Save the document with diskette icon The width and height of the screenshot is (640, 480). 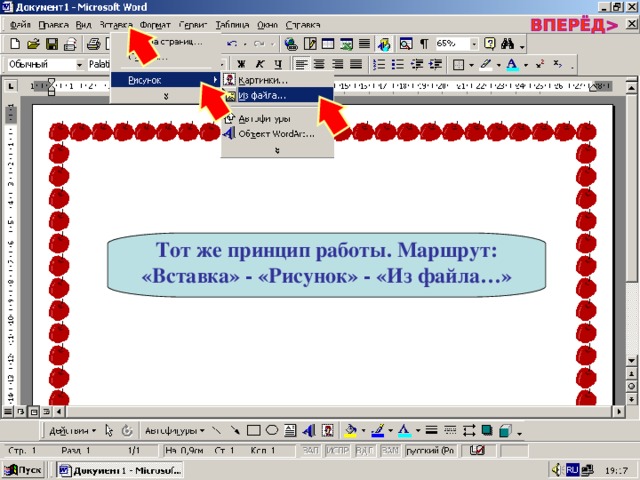click(52, 43)
